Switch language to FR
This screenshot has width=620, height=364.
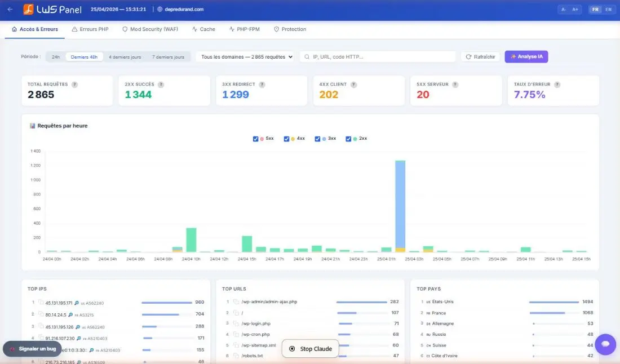595,10
